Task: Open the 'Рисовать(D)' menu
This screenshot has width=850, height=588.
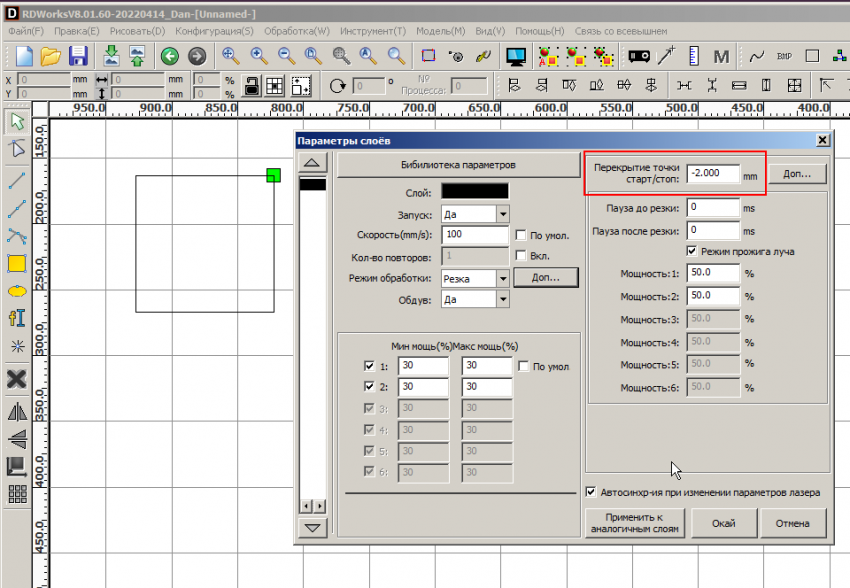Action: click(136, 32)
